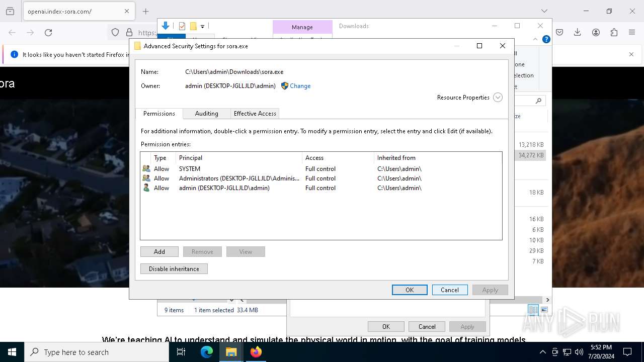
Task: Click the Change owner link
Action: point(300,86)
